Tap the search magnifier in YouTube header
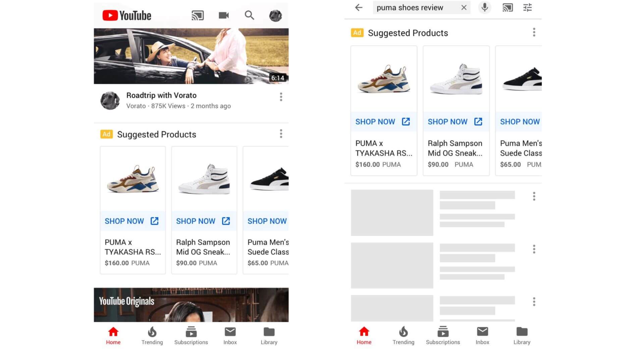This screenshot has height=351, width=644. tap(249, 15)
